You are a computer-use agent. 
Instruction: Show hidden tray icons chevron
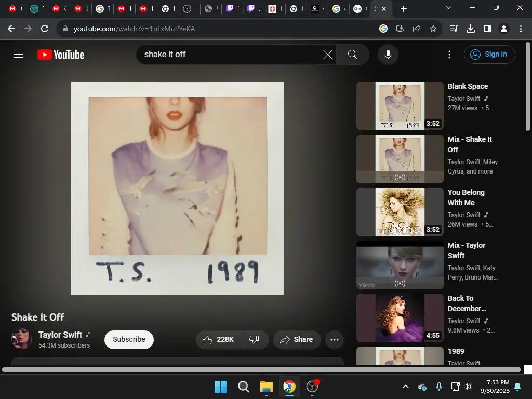(406, 387)
